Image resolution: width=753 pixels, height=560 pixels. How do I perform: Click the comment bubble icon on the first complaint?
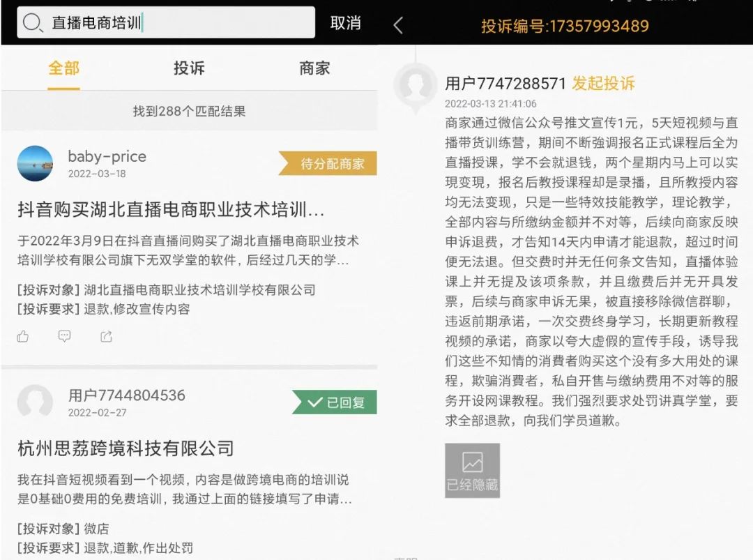tap(64, 336)
